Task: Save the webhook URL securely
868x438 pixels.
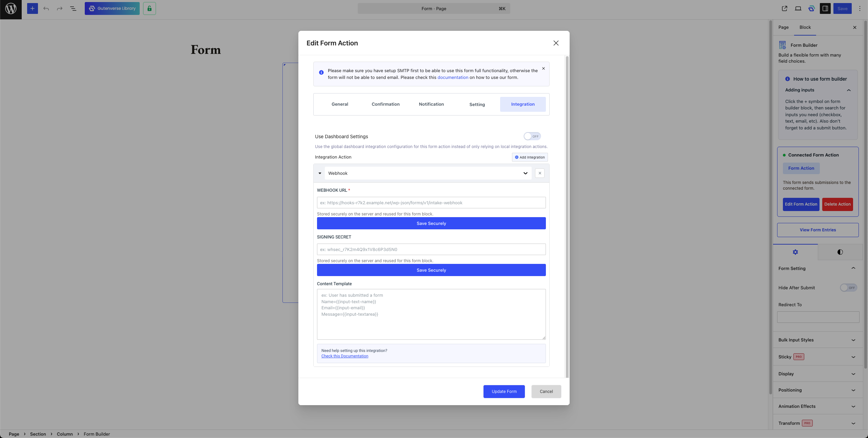Action: pos(431,223)
